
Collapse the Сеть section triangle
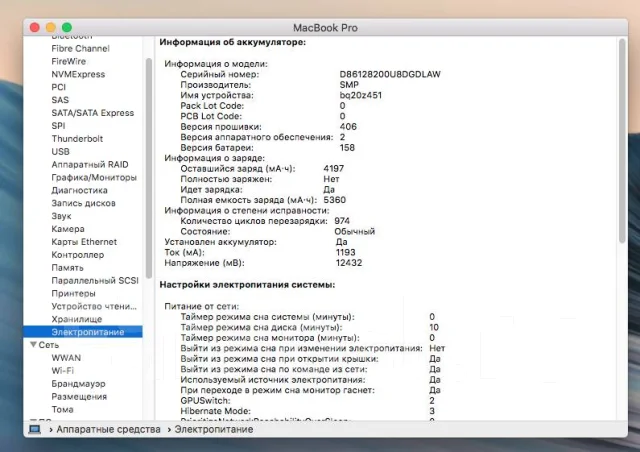pyautogui.click(x=33, y=345)
